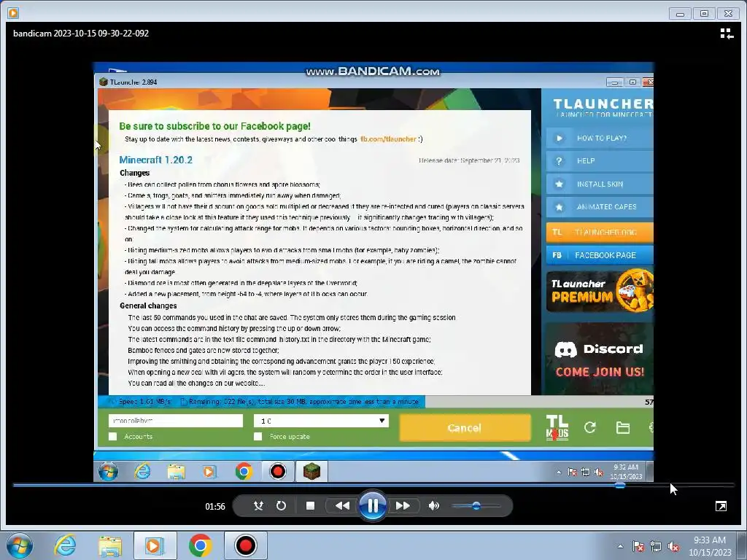Open the TLauncher version dropdown

pyautogui.click(x=322, y=421)
